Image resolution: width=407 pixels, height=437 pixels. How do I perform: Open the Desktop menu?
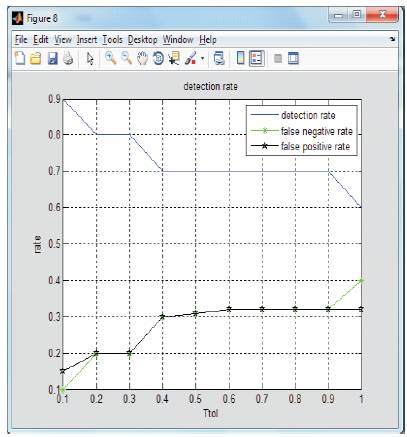(x=142, y=40)
